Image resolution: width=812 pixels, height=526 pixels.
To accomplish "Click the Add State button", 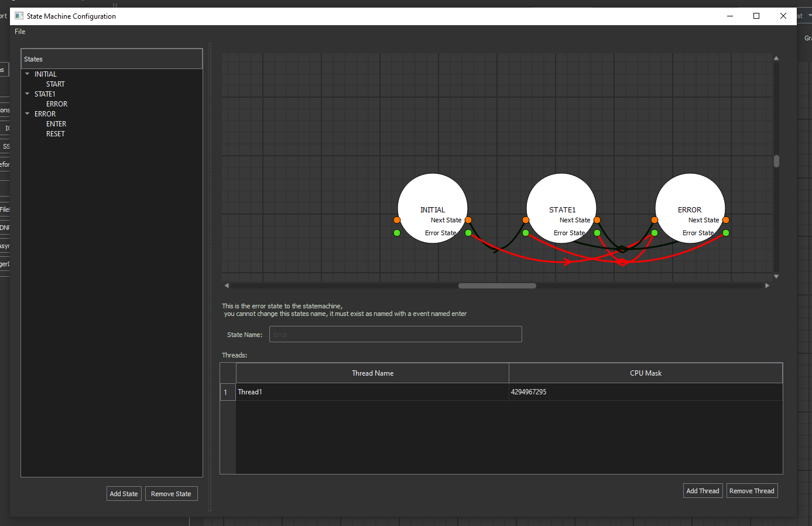I will (124, 494).
